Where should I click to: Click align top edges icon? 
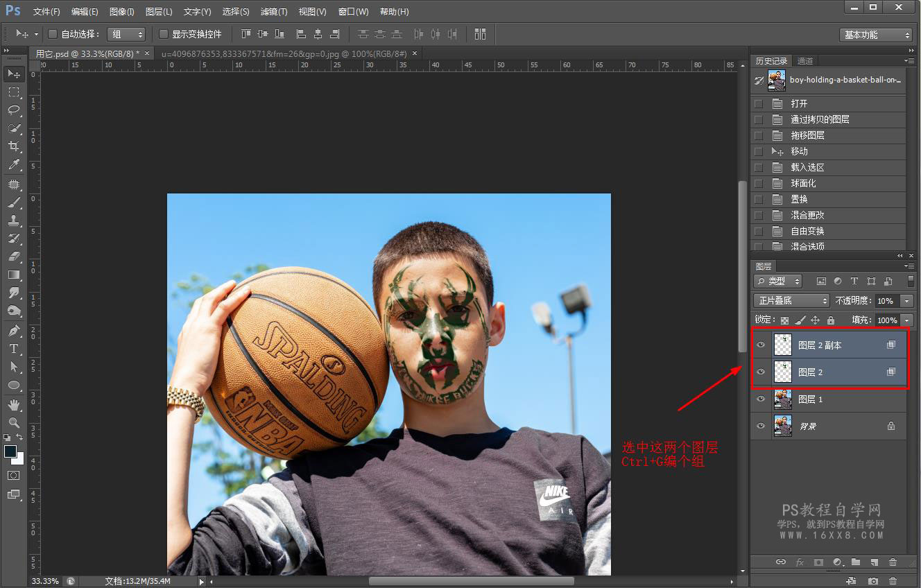(x=246, y=34)
